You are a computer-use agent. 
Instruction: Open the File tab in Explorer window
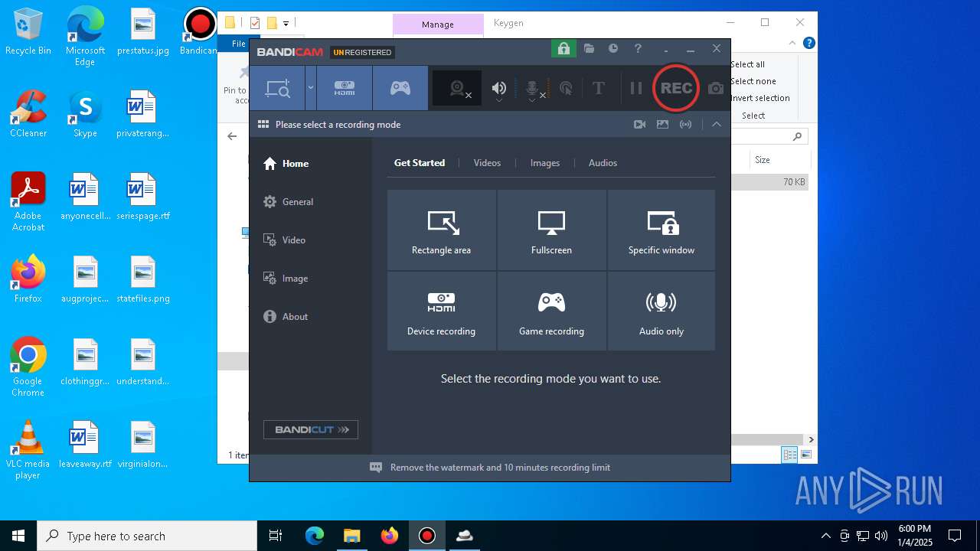[x=239, y=44]
